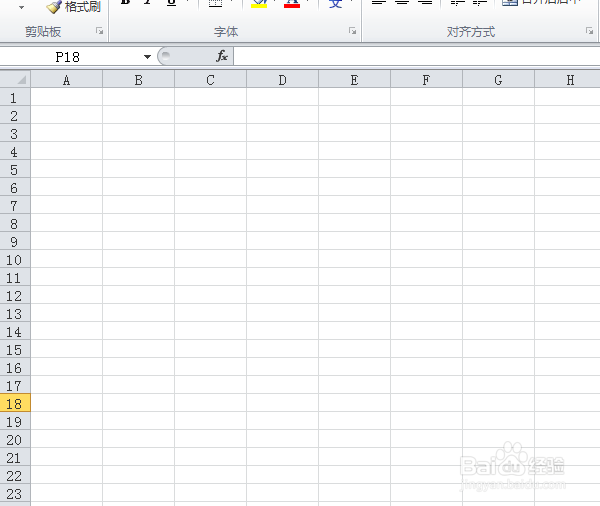Select column C header

coord(210,80)
